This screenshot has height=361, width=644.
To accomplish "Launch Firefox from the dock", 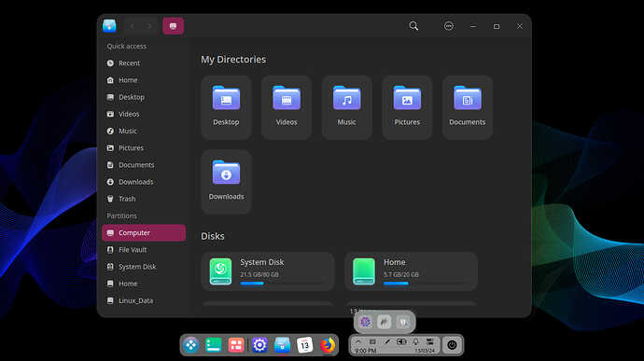I will click(328, 345).
